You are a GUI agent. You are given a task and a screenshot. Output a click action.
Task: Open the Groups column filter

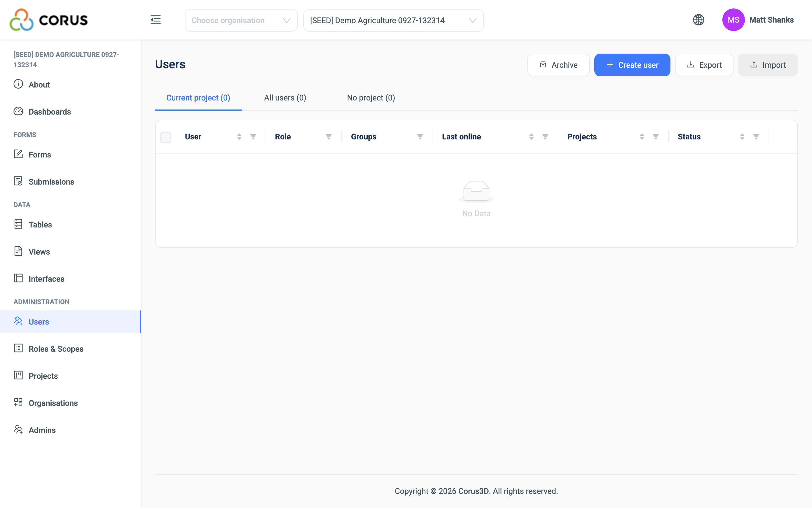420,136
